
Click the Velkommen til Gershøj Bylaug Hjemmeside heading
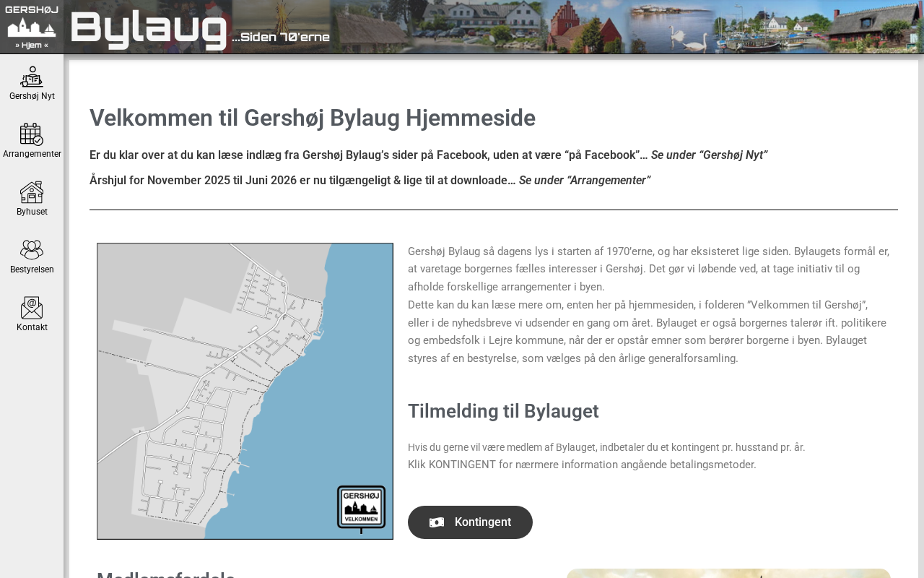pyautogui.click(x=313, y=118)
